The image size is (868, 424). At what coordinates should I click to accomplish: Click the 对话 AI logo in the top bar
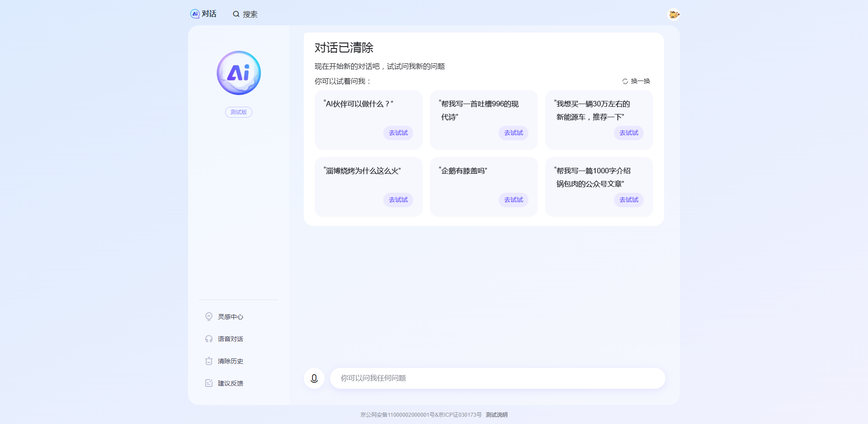[x=194, y=14]
